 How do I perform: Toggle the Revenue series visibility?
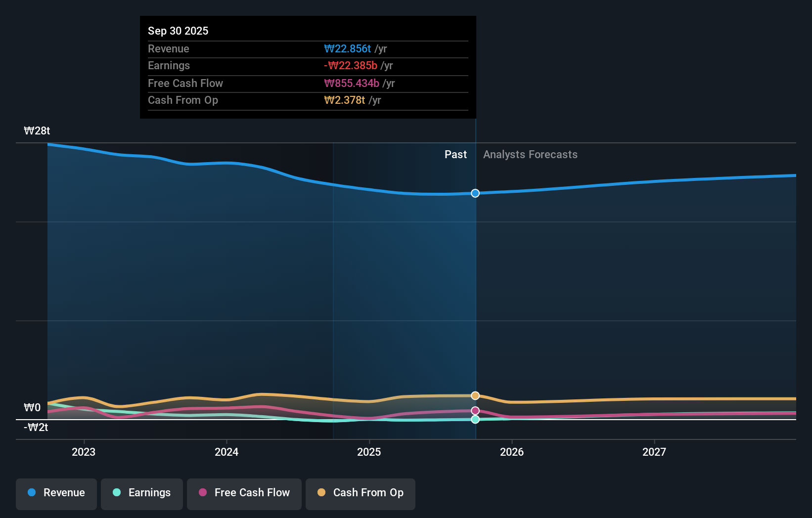click(x=56, y=494)
